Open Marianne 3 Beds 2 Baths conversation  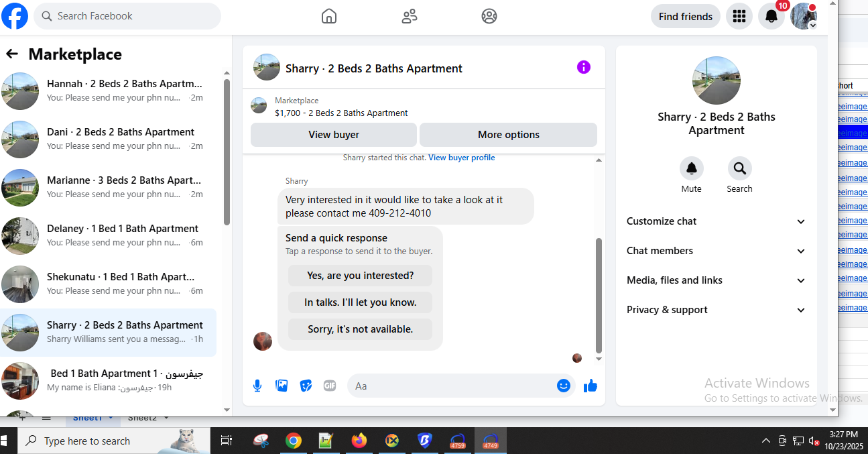pos(108,188)
